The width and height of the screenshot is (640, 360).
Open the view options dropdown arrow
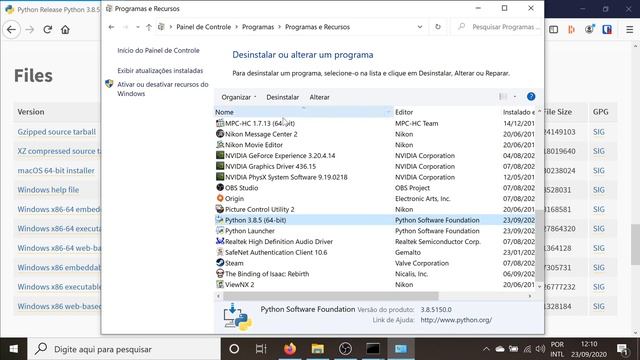click(x=515, y=97)
